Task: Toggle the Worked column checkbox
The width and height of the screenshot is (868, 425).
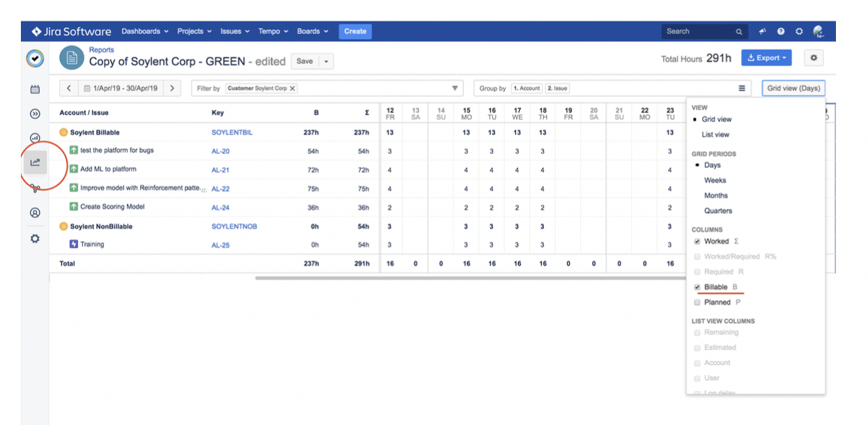Action: tap(697, 241)
